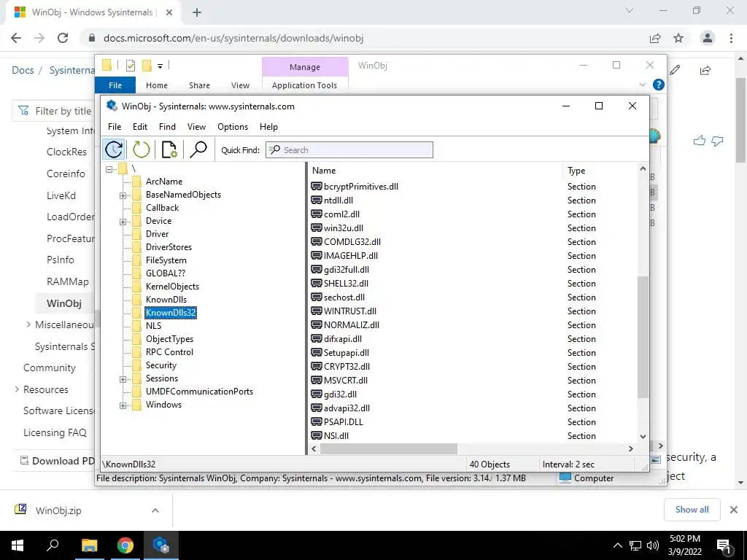Image resolution: width=747 pixels, height=560 pixels.
Task: Open WinObj View menu
Action: tap(196, 127)
